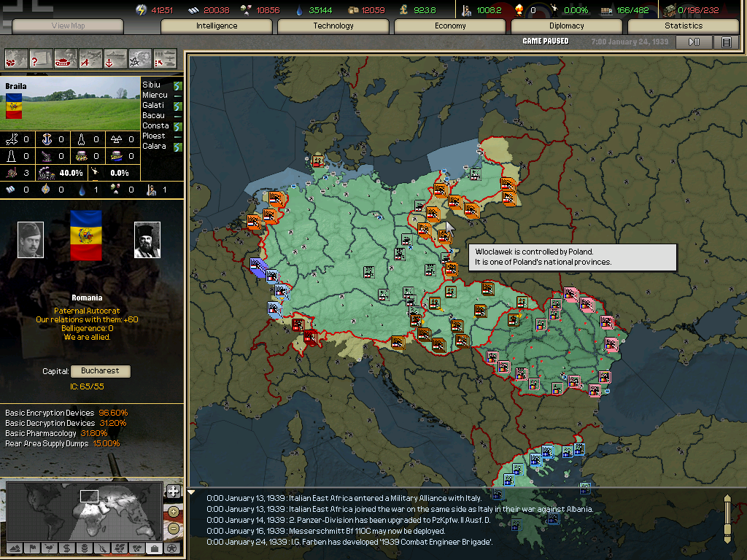Open the Technology tab

tap(333, 26)
